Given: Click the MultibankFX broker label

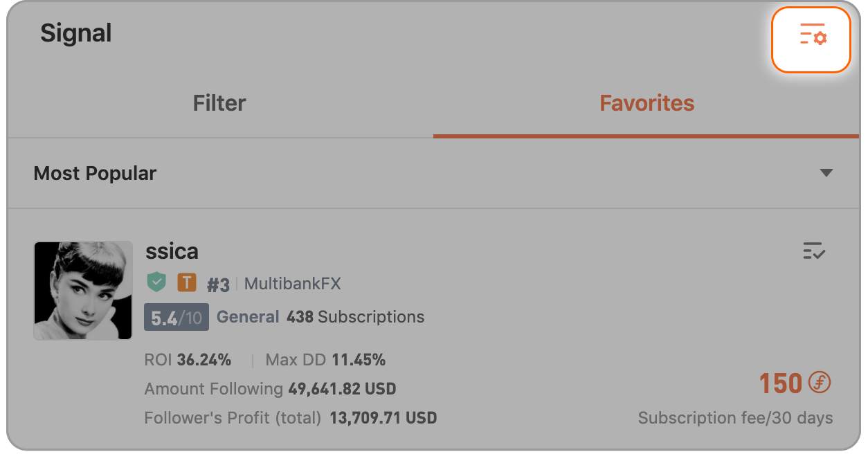Looking at the screenshot, I should coord(293,284).
